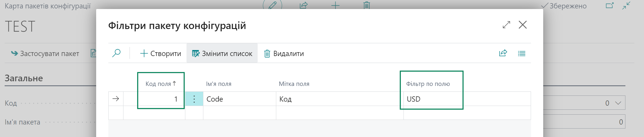Click the search magnifier icon in the dialog

click(x=116, y=53)
